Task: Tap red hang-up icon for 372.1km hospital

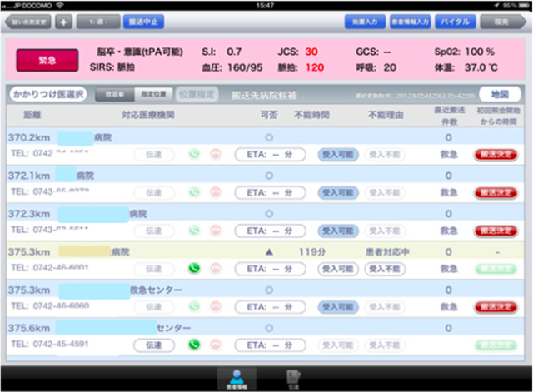Action: click(x=217, y=191)
